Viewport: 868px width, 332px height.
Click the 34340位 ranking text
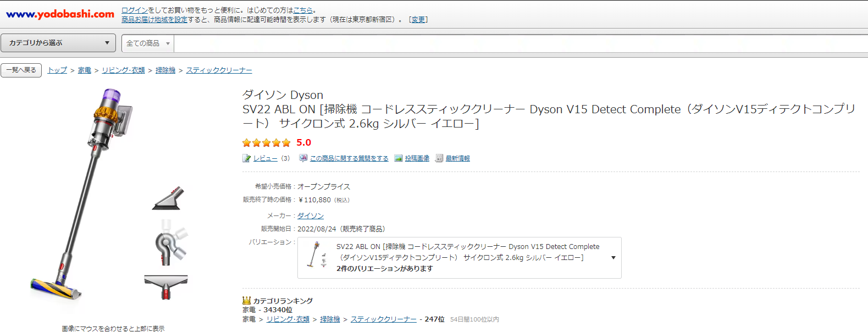[278, 310]
